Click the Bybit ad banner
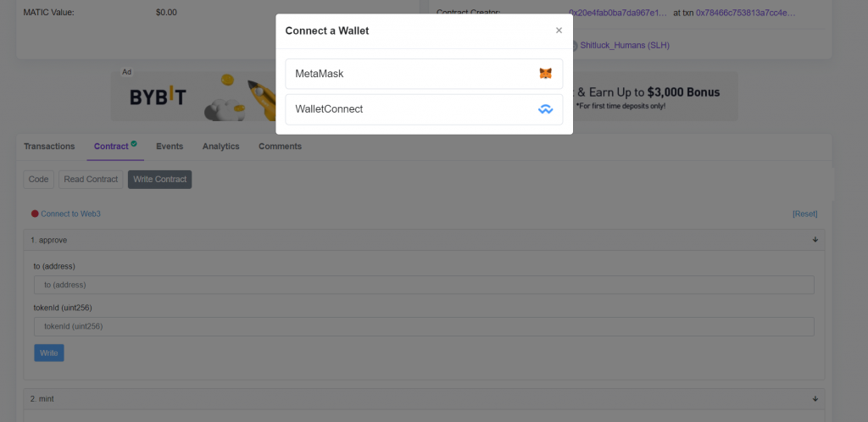Screen dimensions: 868x422 (x=424, y=96)
